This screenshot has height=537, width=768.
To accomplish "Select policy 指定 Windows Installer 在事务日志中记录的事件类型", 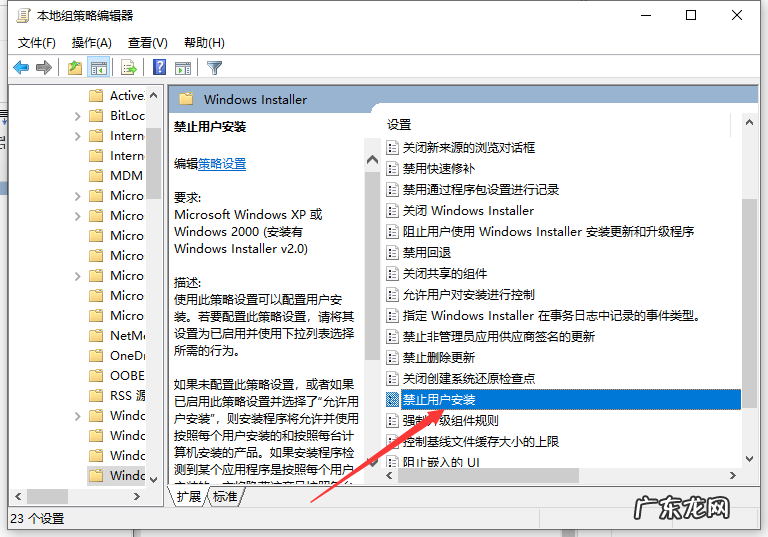I will click(551, 316).
